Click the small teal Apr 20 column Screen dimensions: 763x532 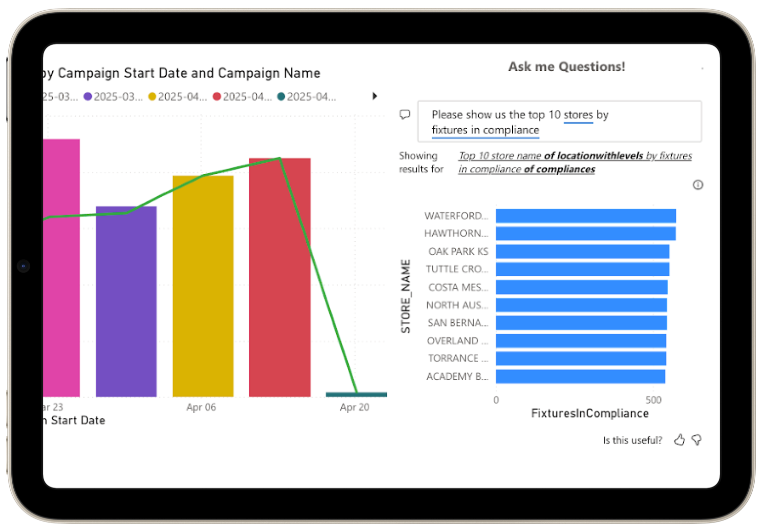point(357,395)
